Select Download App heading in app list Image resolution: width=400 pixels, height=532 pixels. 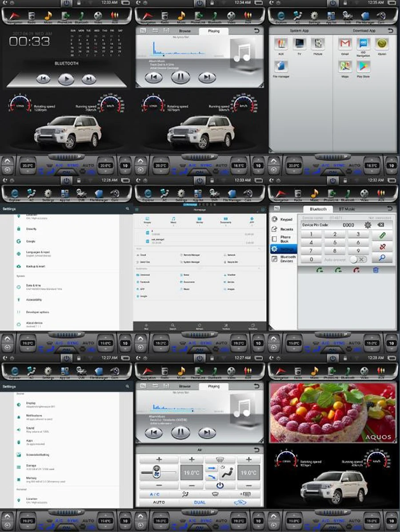(x=364, y=31)
